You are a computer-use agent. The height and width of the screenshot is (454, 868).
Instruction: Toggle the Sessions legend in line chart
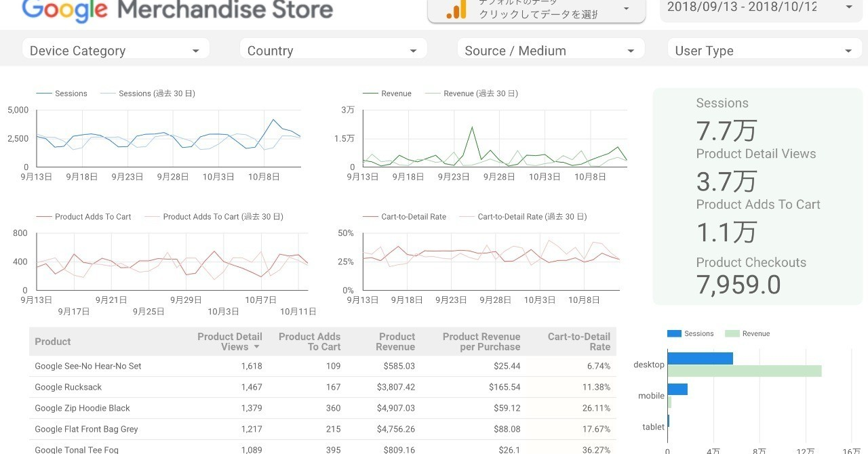pyautogui.click(x=62, y=94)
